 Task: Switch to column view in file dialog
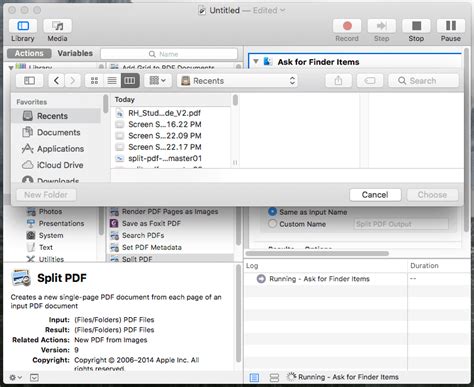(130, 81)
